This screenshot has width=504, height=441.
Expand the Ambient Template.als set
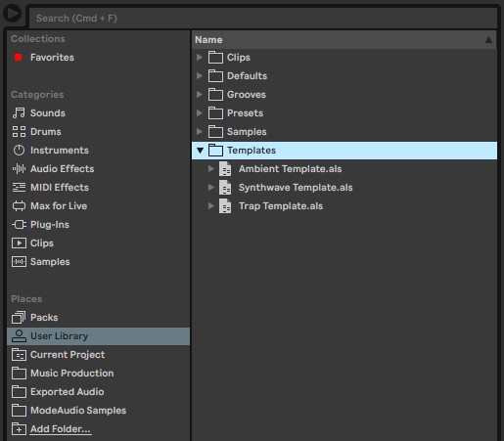(x=211, y=169)
